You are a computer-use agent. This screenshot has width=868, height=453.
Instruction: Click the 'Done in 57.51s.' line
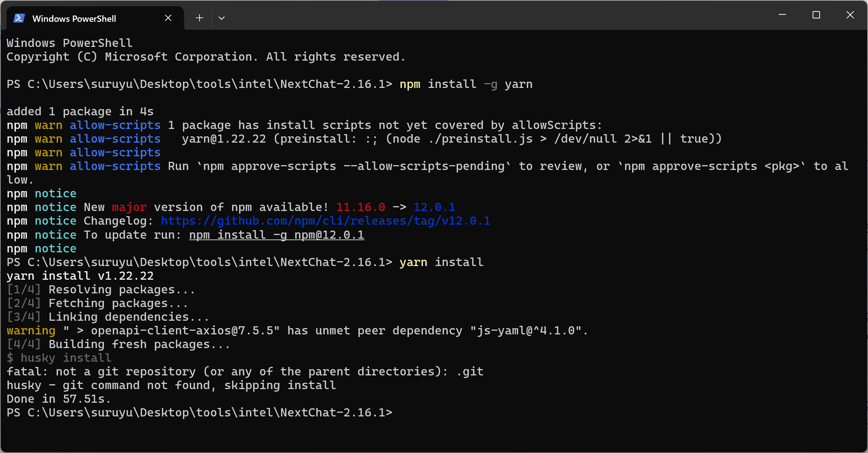click(x=59, y=399)
